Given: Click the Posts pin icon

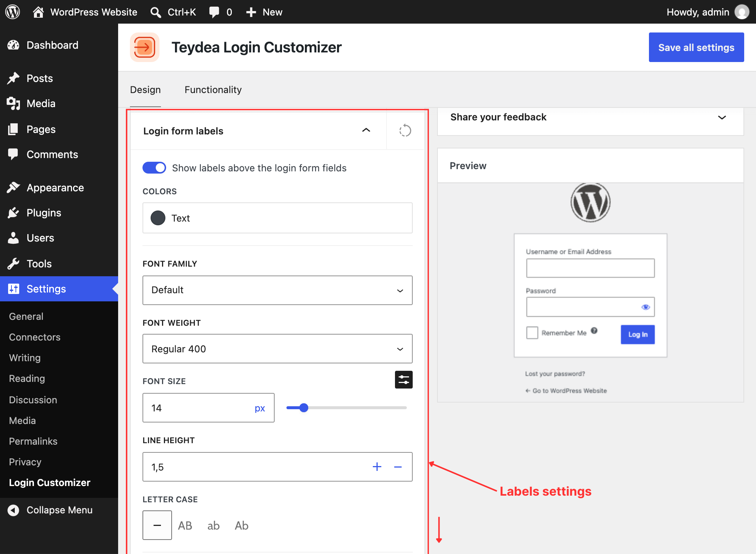Looking at the screenshot, I should (13, 78).
